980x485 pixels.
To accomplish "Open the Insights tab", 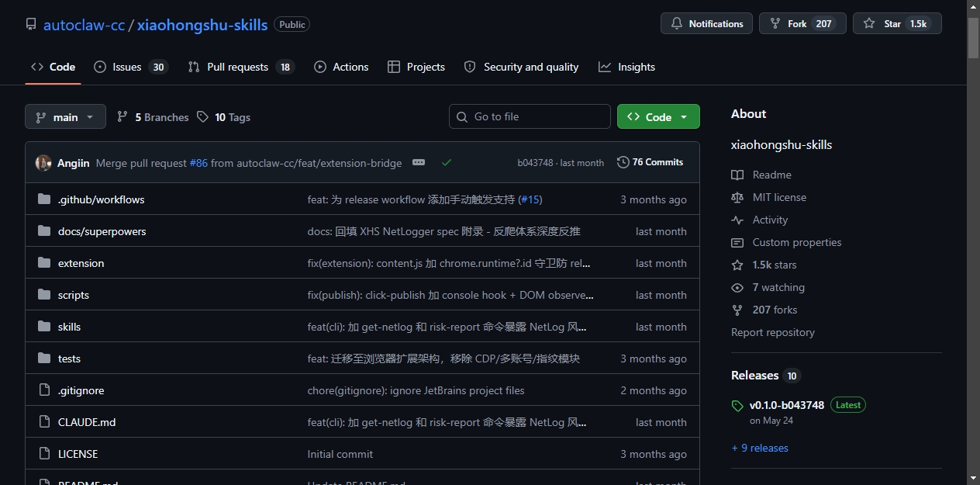I will coord(626,67).
